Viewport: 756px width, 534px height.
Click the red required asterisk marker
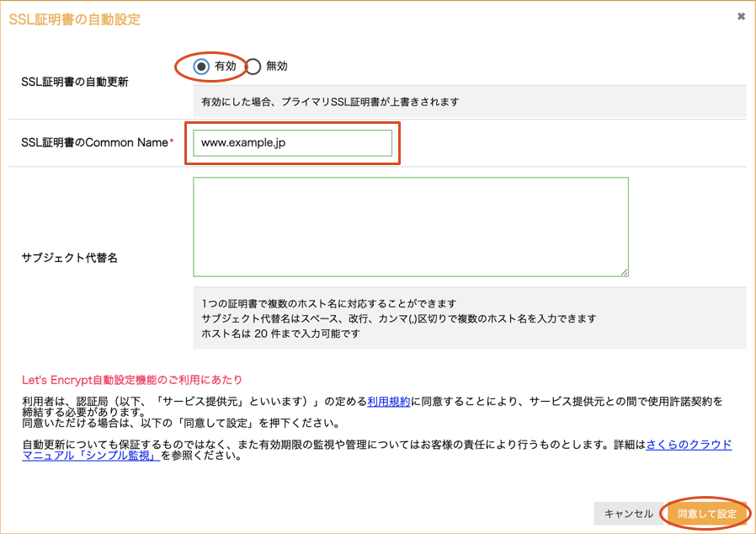172,142
